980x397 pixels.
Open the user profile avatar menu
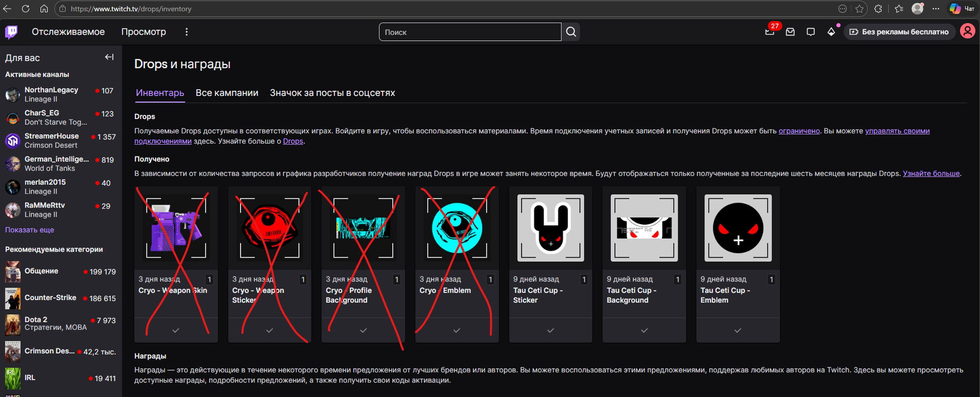click(x=967, y=31)
